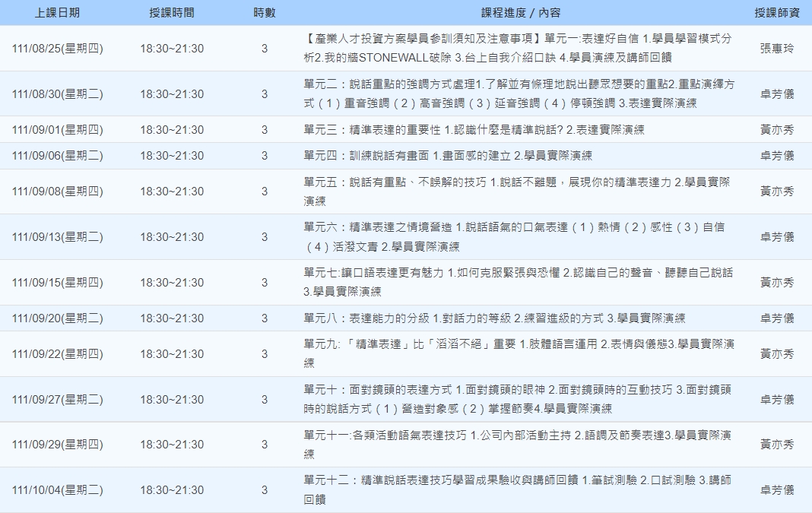Image resolution: width=812 pixels, height=513 pixels.
Task: Click the 授課時間 column header
Action: (x=172, y=13)
